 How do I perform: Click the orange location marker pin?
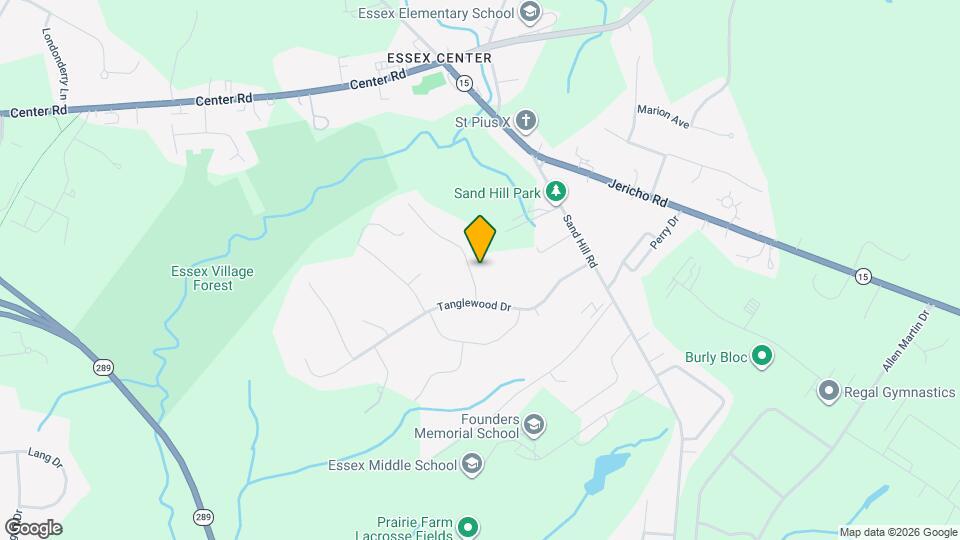point(480,239)
